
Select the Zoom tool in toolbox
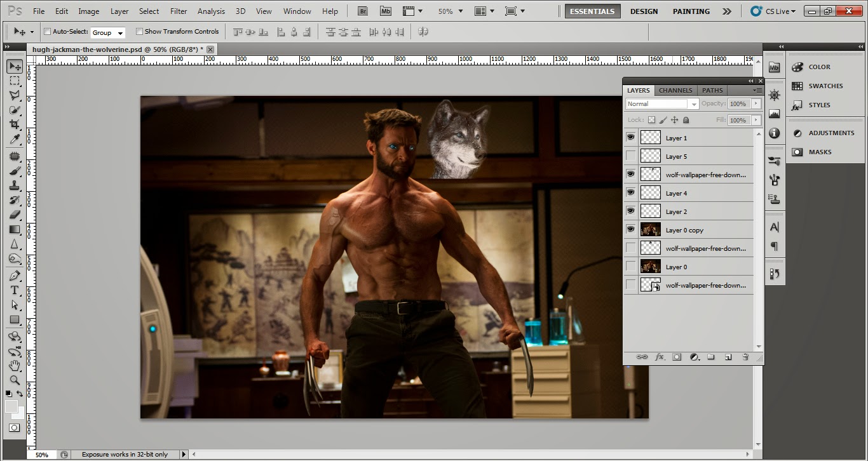(14, 380)
